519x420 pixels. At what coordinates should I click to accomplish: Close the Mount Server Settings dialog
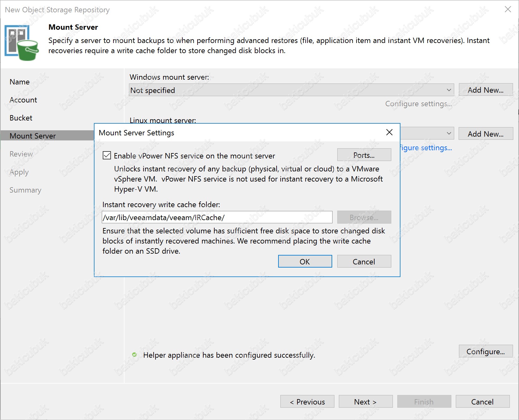coord(389,133)
